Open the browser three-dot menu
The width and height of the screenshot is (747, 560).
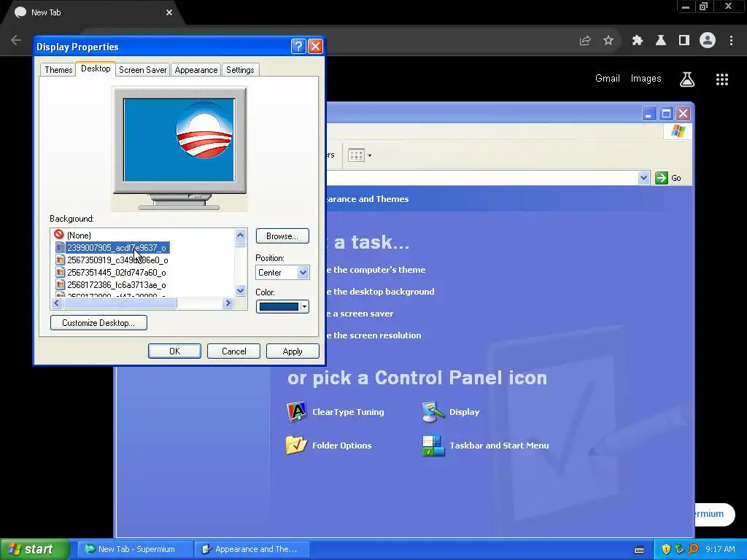point(731,41)
